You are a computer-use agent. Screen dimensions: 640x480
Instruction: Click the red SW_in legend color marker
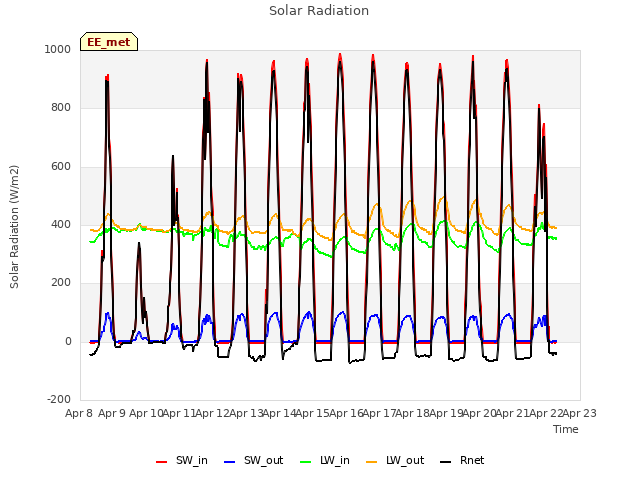162,462
